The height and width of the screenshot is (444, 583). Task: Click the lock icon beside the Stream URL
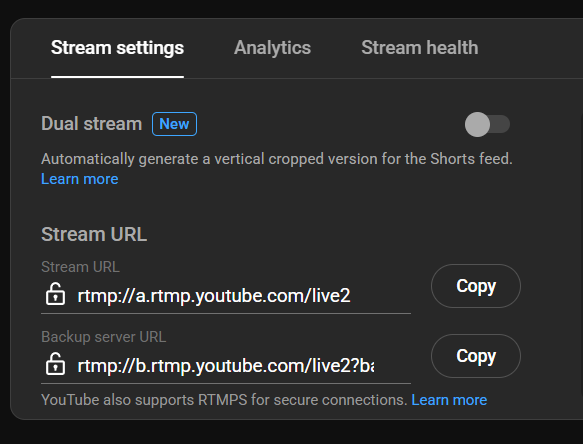pyautogui.click(x=55, y=294)
